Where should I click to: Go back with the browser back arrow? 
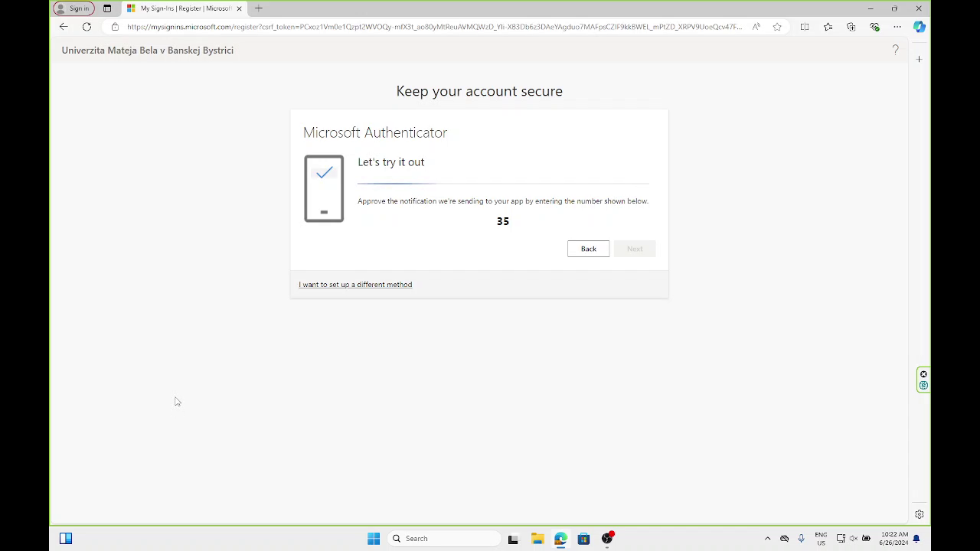[x=64, y=27]
